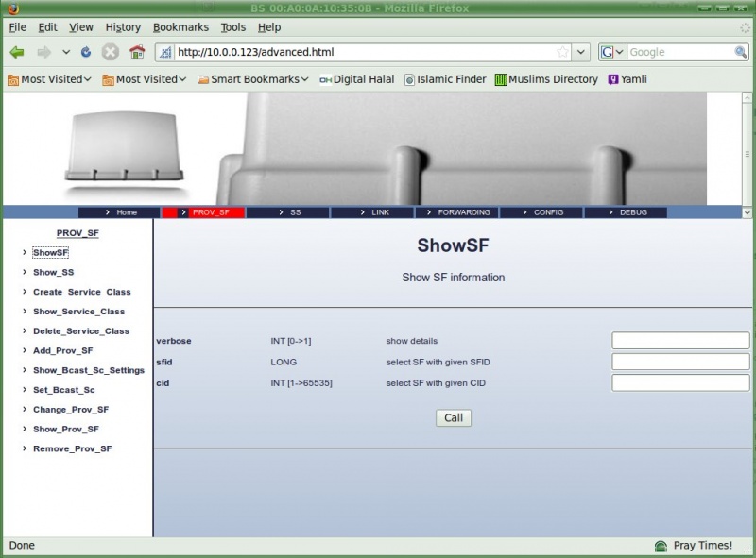Open Digital Halal bookmark
This screenshot has width=756, height=558.
[x=357, y=79]
